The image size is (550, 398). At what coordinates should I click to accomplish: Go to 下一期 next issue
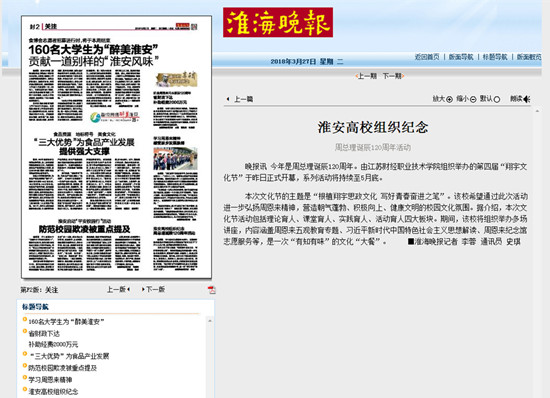tap(393, 76)
